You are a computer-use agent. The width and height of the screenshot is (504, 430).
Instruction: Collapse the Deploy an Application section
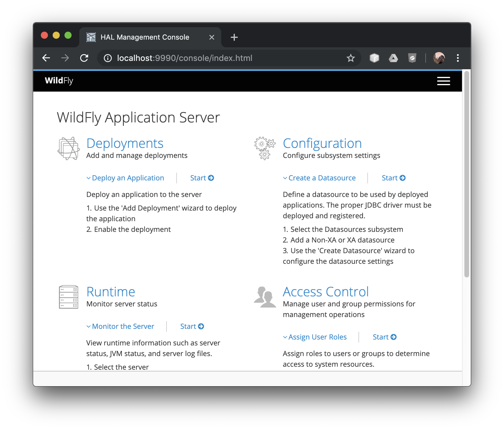point(125,178)
